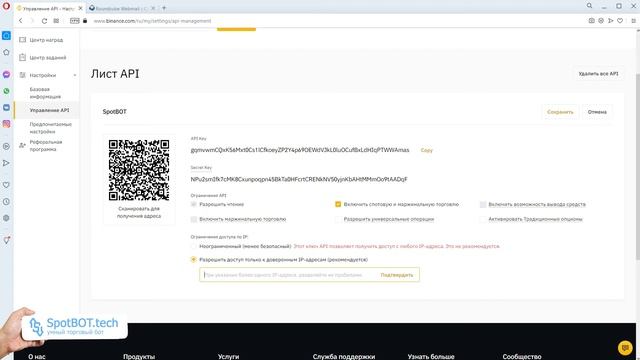
Task: Open Центр заданий in left menu
Action: [x=48, y=58]
